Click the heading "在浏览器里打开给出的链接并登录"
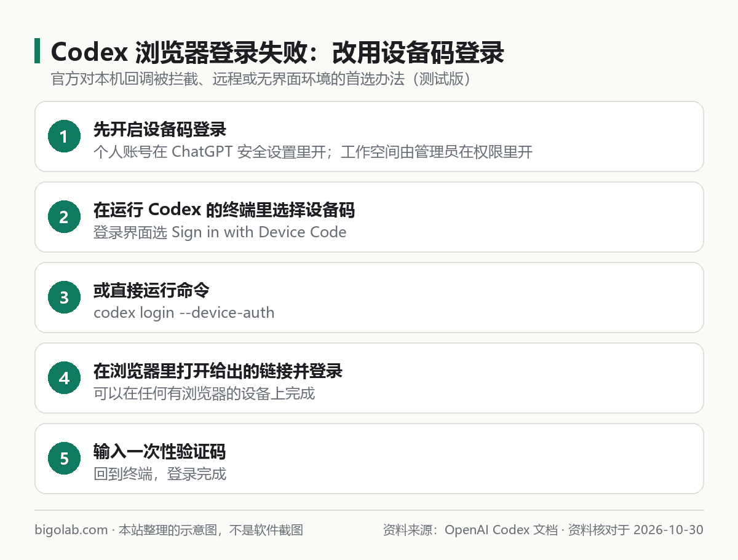The image size is (738, 560). click(x=218, y=371)
